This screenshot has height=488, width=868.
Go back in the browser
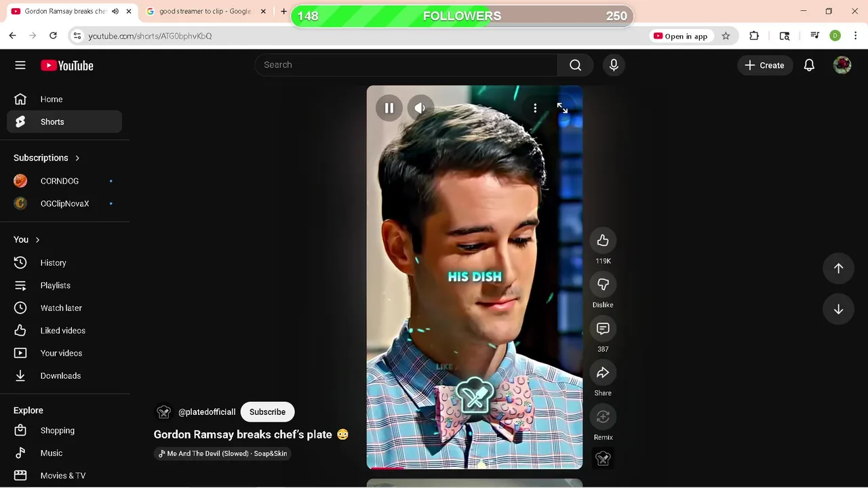pos(12,36)
